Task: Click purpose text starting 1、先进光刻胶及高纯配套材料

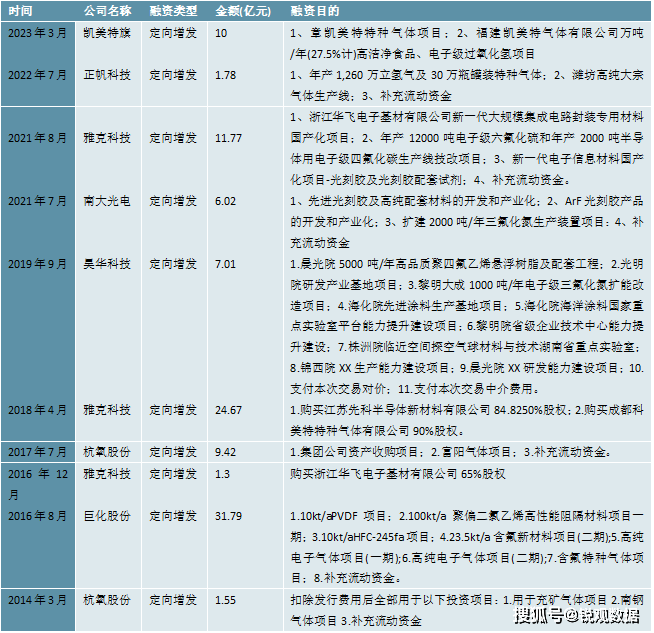Action: coord(467,222)
